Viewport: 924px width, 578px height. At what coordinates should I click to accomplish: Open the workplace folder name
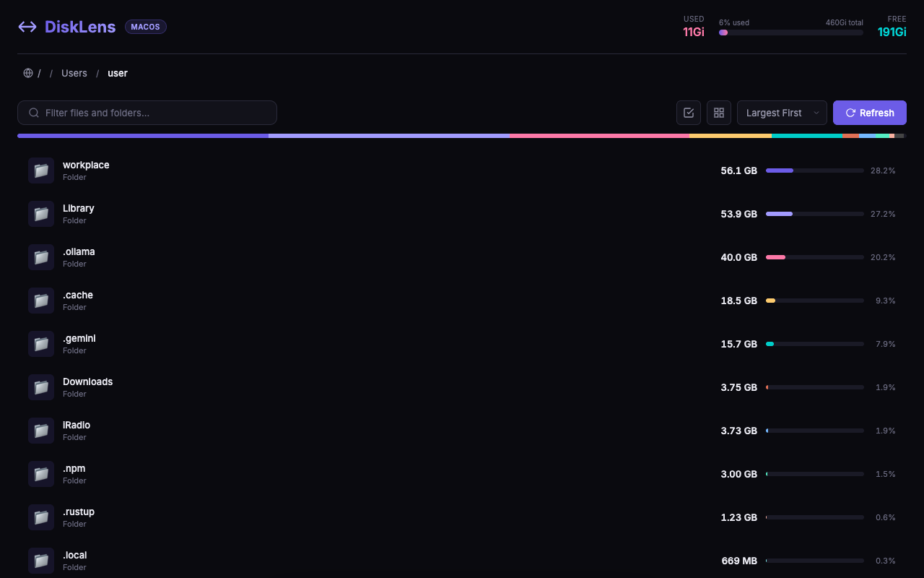86,165
